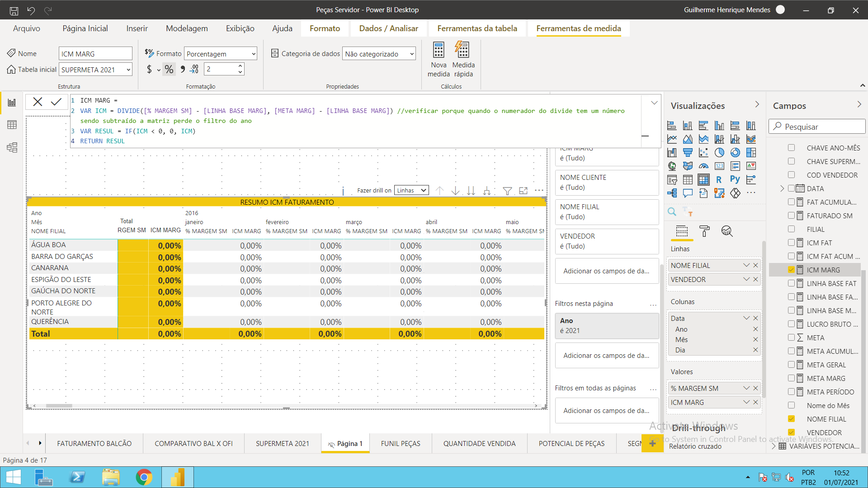Viewport: 868px width, 488px height.
Task: Open focus mode on the matrix visual
Action: click(524, 191)
